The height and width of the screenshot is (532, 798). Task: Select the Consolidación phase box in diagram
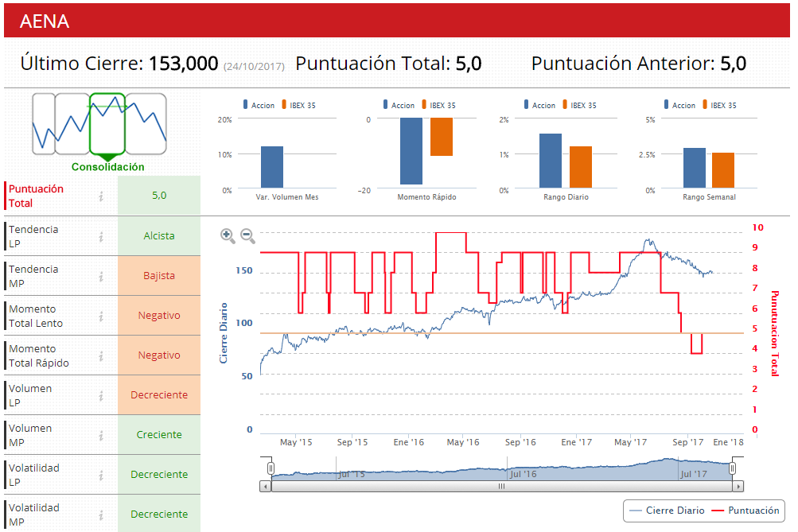click(x=107, y=123)
